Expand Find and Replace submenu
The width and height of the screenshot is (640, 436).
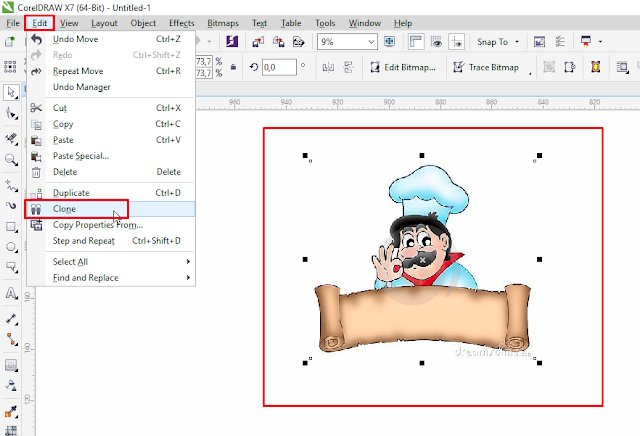pyautogui.click(x=188, y=278)
